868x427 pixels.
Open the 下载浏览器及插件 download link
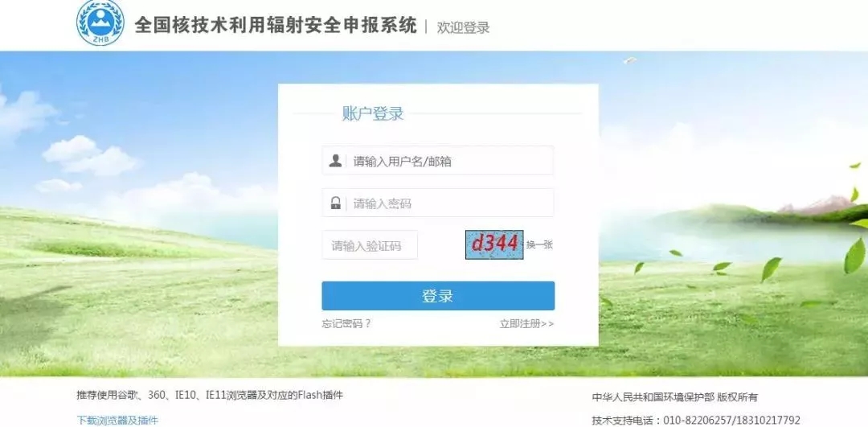(117, 421)
